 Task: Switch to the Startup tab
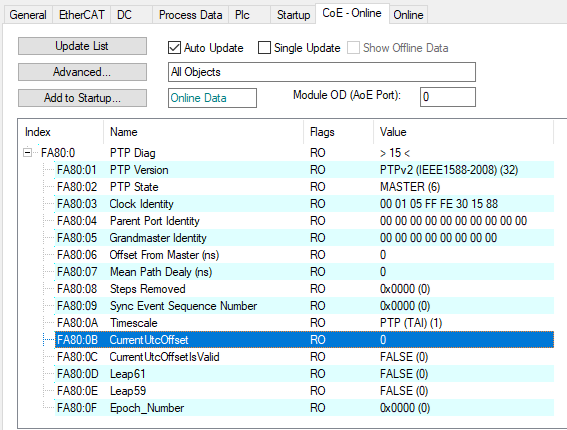click(293, 15)
